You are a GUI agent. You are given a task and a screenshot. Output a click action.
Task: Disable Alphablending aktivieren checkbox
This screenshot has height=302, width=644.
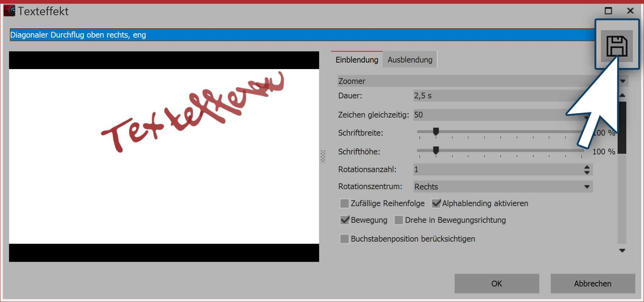pyautogui.click(x=436, y=203)
